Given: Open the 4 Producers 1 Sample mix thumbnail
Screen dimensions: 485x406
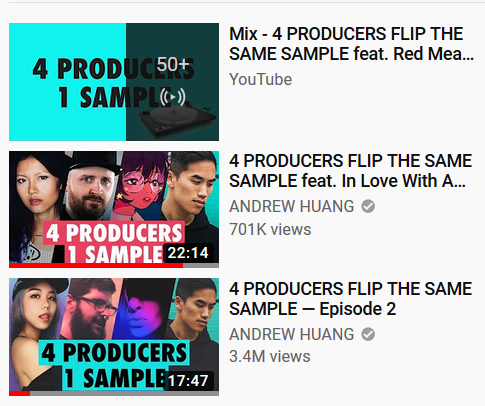Looking at the screenshot, I should coord(114,82).
